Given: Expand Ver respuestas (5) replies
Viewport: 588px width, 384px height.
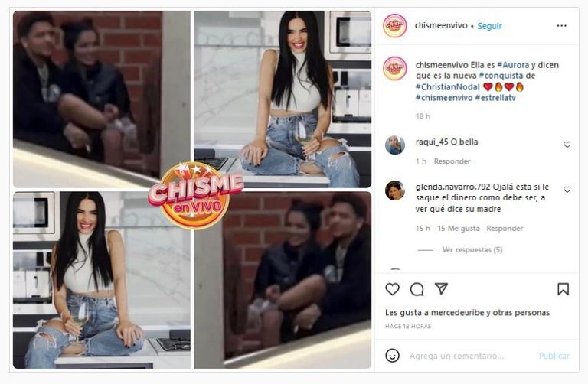Looking at the screenshot, I should tap(472, 249).
